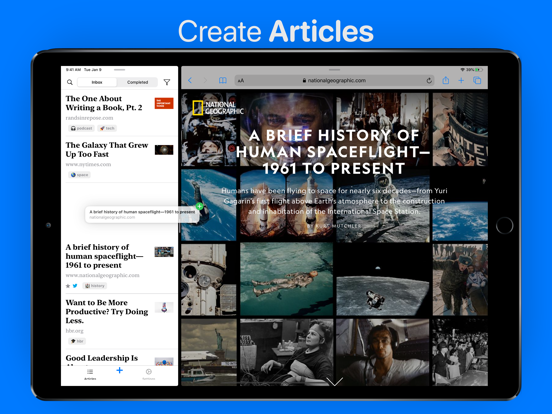The height and width of the screenshot is (414, 552).
Task: Switch to the Inbox segment
Action: (x=97, y=82)
